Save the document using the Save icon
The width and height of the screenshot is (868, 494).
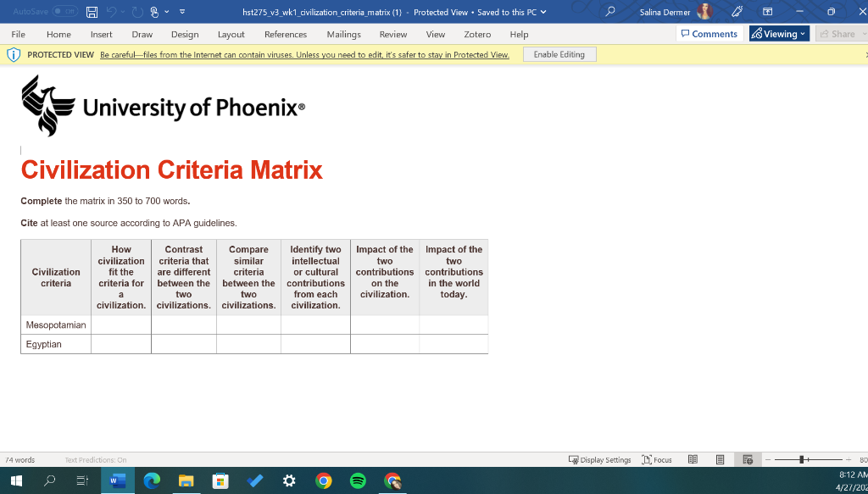[x=92, y=11]
